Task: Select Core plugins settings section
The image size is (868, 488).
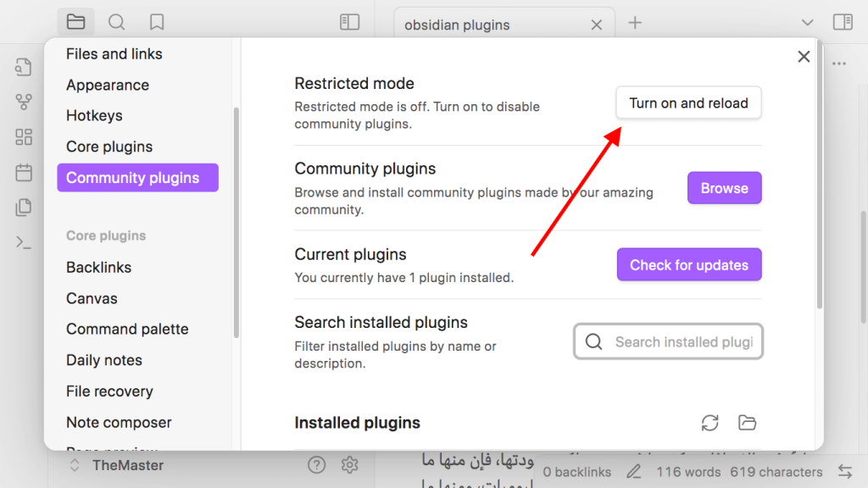Action: [109, 147]
